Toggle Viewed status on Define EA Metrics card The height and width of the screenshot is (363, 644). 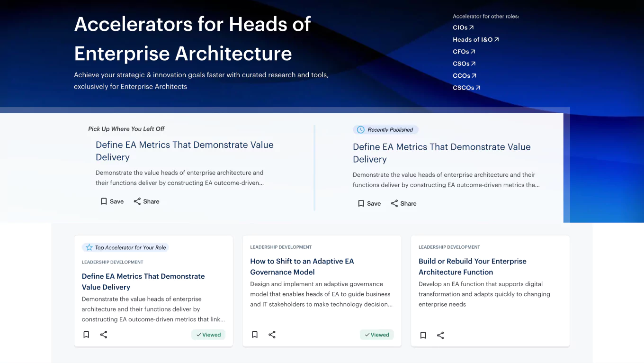(x=208, y=334)
